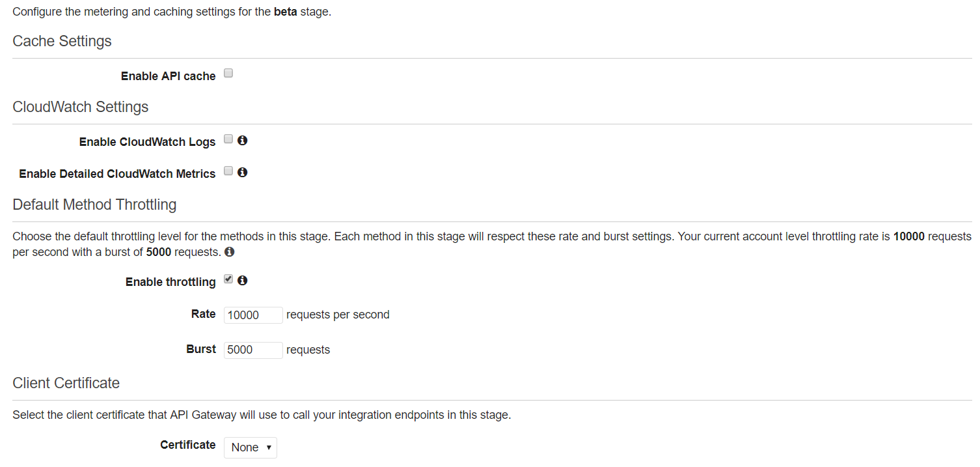Focus the Burst field containing 5000
Screen dimensions: 980x467
(x=253, y=350)
